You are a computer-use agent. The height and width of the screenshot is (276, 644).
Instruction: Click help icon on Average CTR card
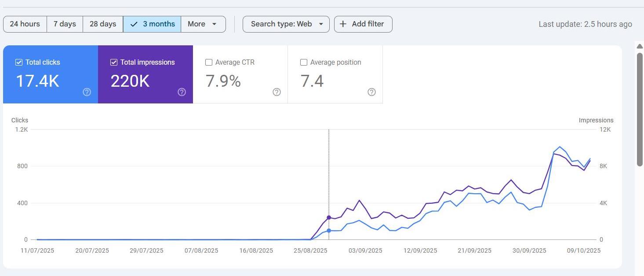pos(277,92)
